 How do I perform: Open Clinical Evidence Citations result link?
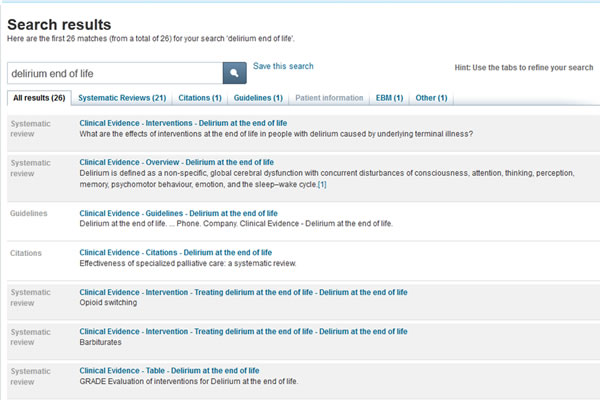(x=176, y=253)
